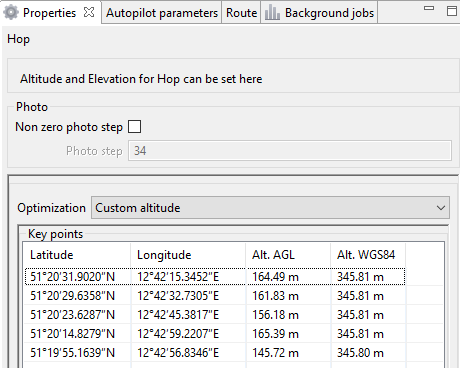Click Alt. WGS84 cell in 164.49 m row
Image resolution: width=460 pixels, height=368 pixels.
(x=368, y=277)
